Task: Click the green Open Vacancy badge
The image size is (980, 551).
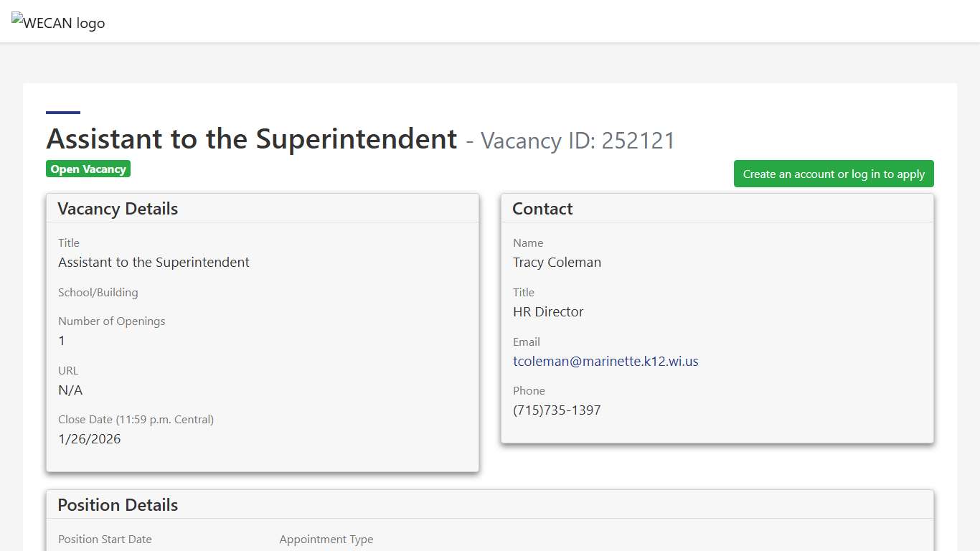Action: tap(88, 169)
